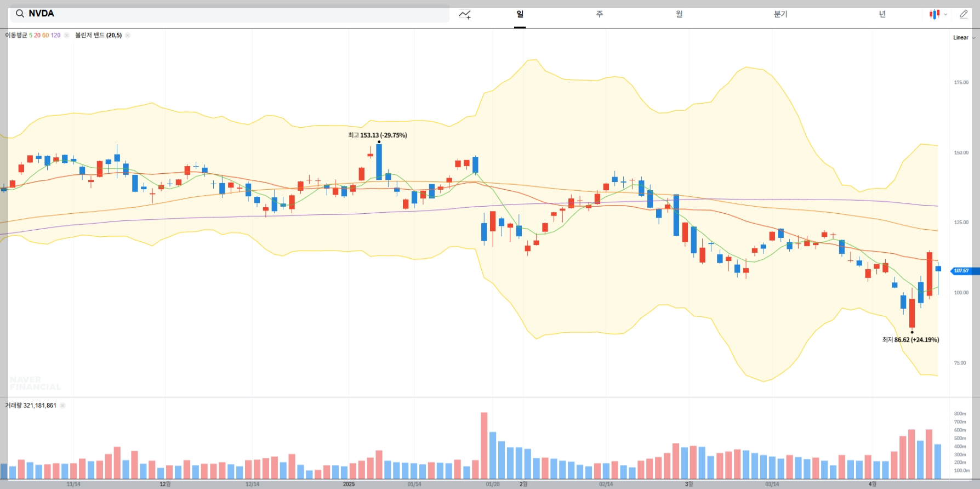Open 이동평균 5 20 60 120 settings

pos(33,35)
